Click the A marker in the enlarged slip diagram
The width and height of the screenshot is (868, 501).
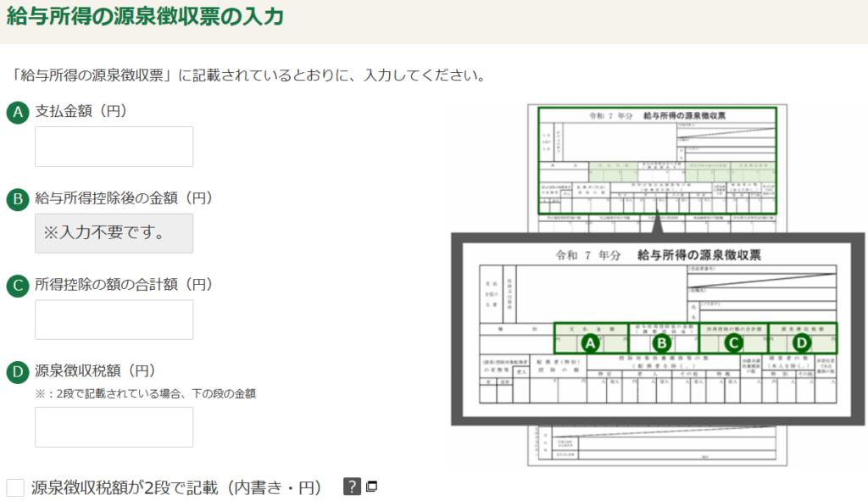pos(591,342)
